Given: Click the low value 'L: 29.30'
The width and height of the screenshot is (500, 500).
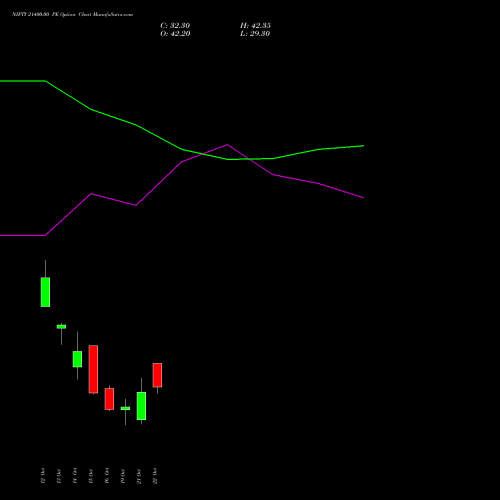Looking at the screenshot, I should [255, 34].
